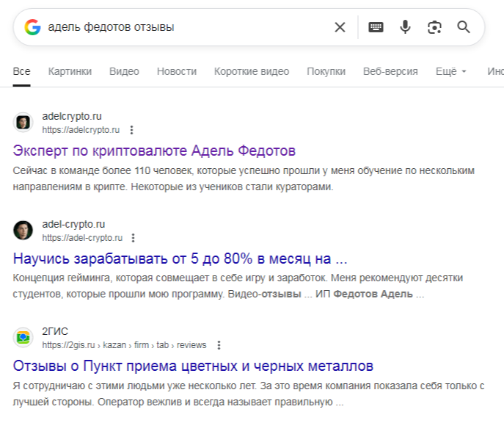Open 'Эксперт по криптовалюте Адель Федотов' link
Screen dimensions: 504x423
click(154, 151)
